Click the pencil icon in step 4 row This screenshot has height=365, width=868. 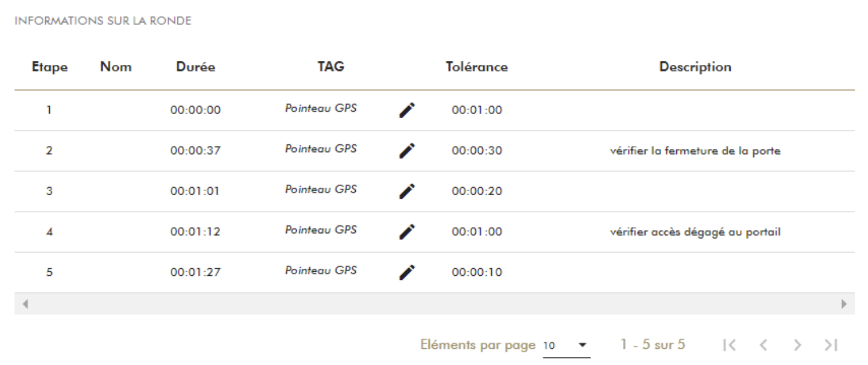point(407,232)
